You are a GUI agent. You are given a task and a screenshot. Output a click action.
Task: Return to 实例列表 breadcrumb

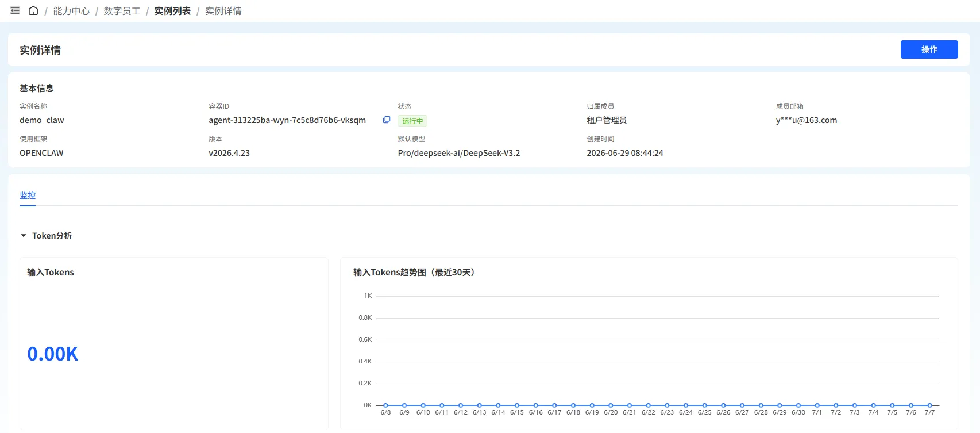point(172,11)
